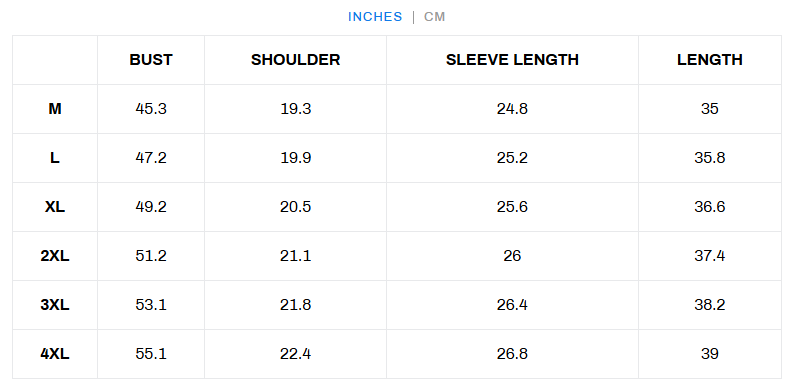Select the BUST column header
This screenshot has height=391, width=793.
tap(151, 60)
